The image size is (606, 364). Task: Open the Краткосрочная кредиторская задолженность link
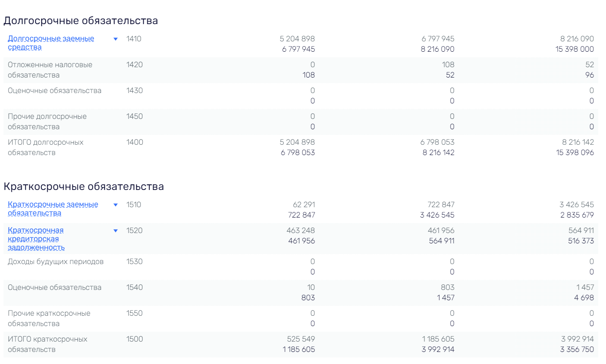36,239
